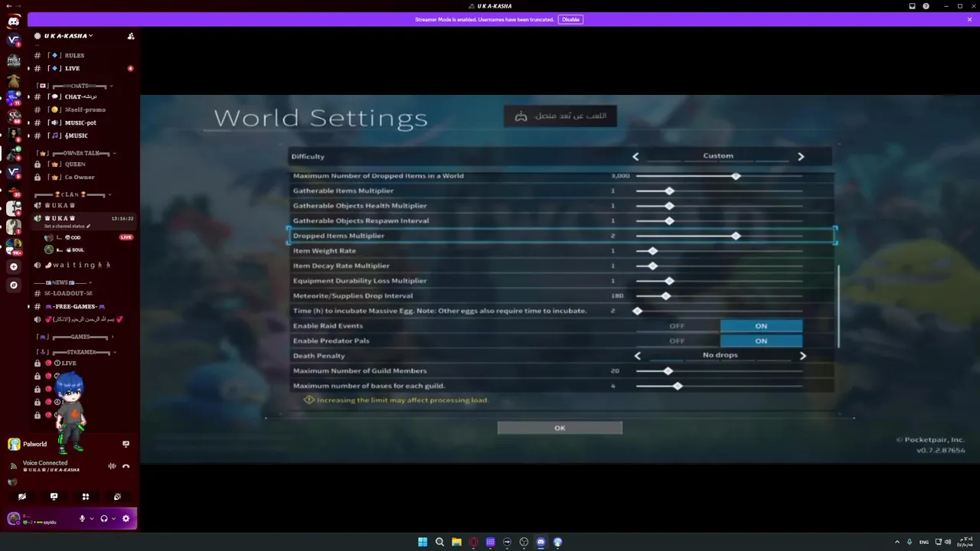Change Death Penalty with right arrow
The image size is (980, 551).
point(802,355)
